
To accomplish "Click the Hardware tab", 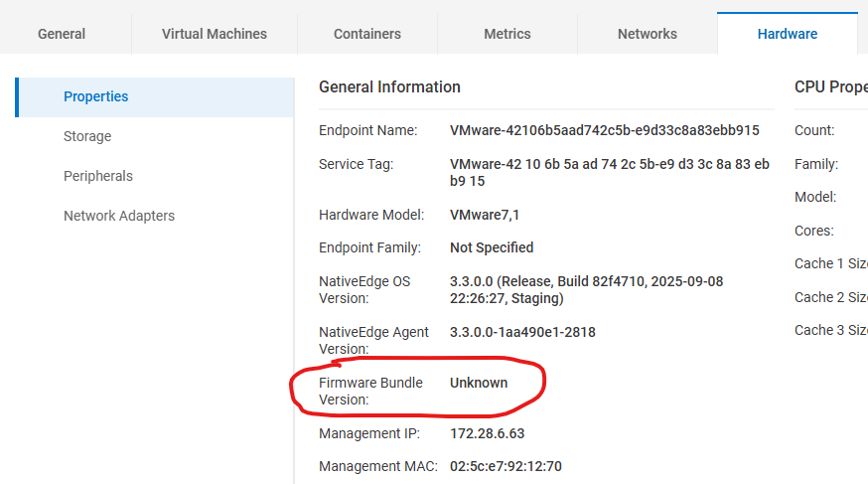I will tap(788, 34).
